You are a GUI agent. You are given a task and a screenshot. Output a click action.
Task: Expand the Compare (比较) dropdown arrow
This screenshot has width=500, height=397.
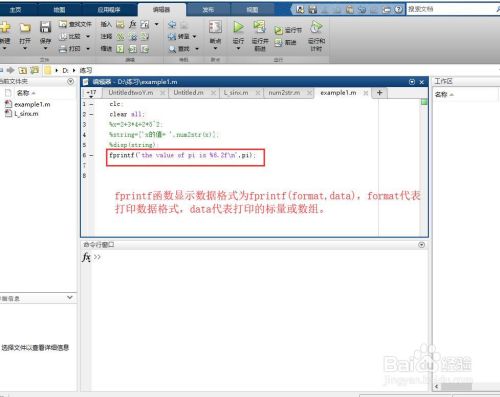(x=88, y=36)
